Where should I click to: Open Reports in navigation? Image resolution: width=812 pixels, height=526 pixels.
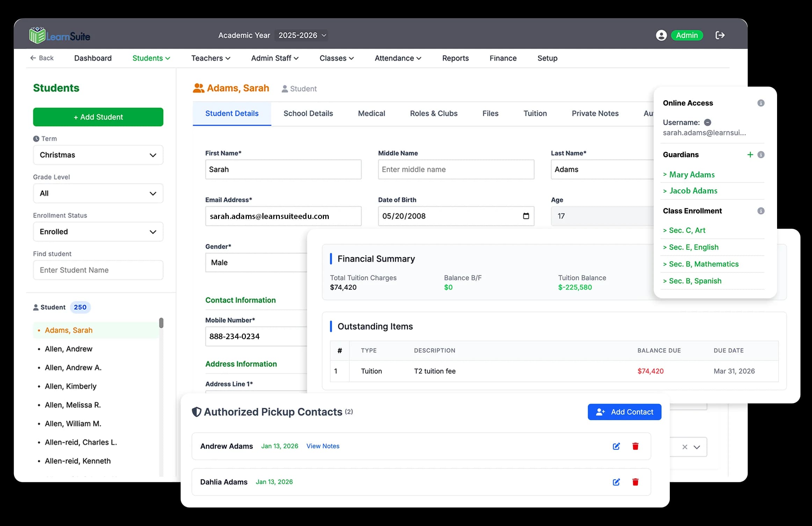[455, 58]
